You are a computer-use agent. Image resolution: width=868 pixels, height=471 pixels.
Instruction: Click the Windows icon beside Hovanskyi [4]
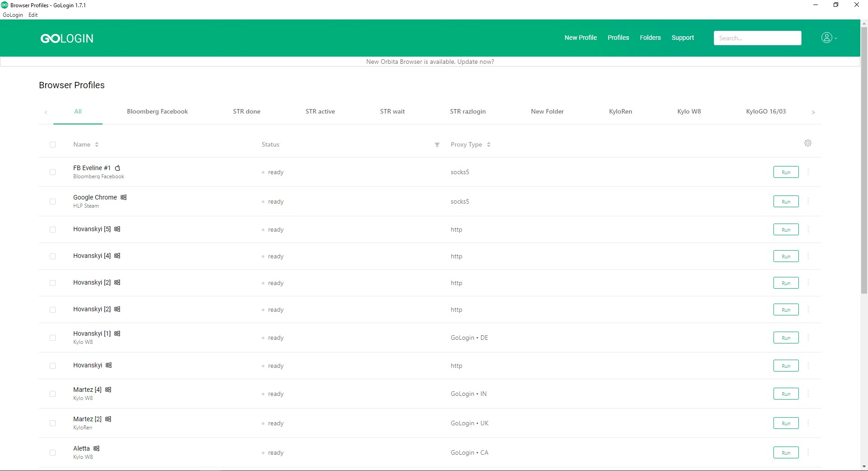pyautogui.click(x=117, y=256)
